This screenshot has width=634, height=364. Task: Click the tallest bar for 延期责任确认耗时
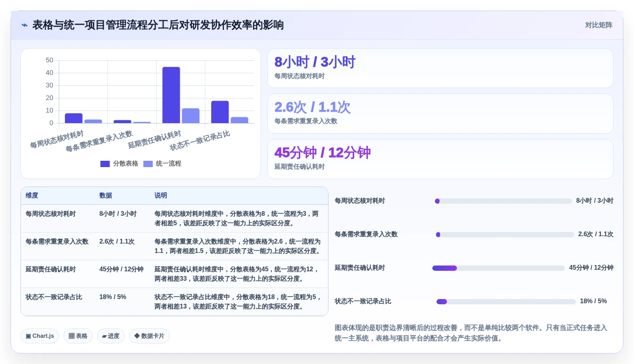point(171,95)
